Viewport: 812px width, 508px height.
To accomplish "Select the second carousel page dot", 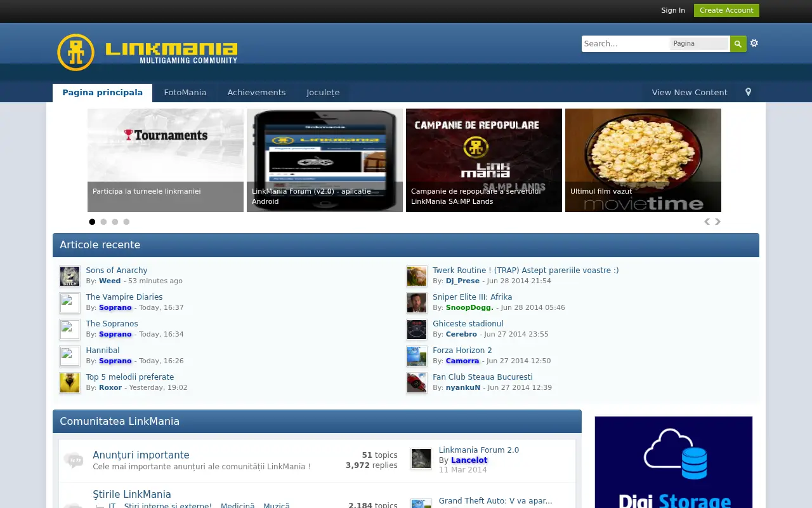I will click(x=103, y=222).
